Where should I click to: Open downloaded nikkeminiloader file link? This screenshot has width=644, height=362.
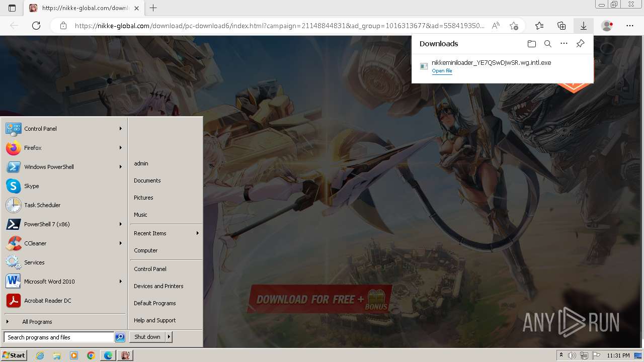(x=442, y=71)
